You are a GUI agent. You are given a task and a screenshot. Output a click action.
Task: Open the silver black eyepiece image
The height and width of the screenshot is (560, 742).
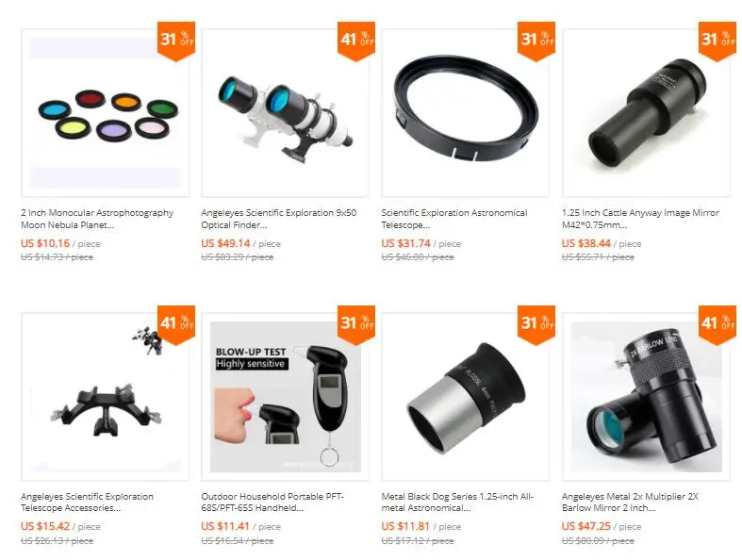tap(466, 397)
